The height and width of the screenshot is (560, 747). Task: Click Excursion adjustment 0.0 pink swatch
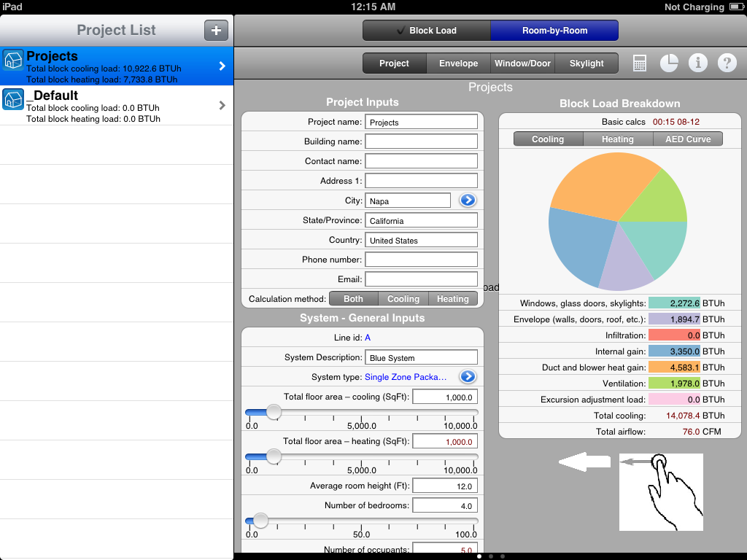675,400
